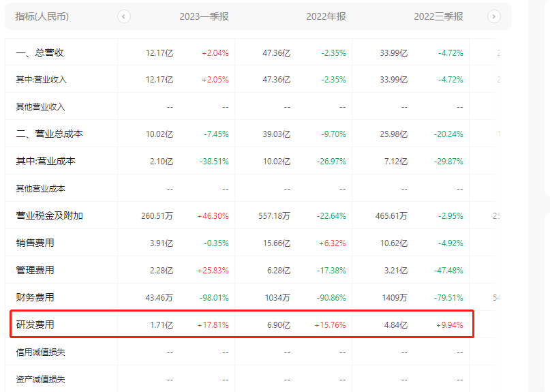This screenshot has width=550, height=392.
Task: Select the 2022年报 column header
Action: coord(326,16)
